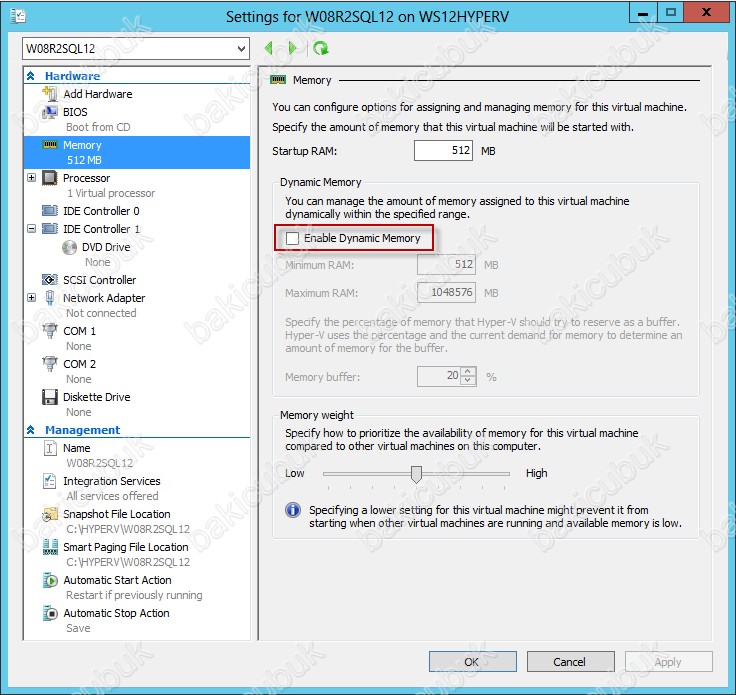The width and height of the screenshot is (736, 695).
Task: Click the 'Not connected' network status text
Action: [101, 313]
